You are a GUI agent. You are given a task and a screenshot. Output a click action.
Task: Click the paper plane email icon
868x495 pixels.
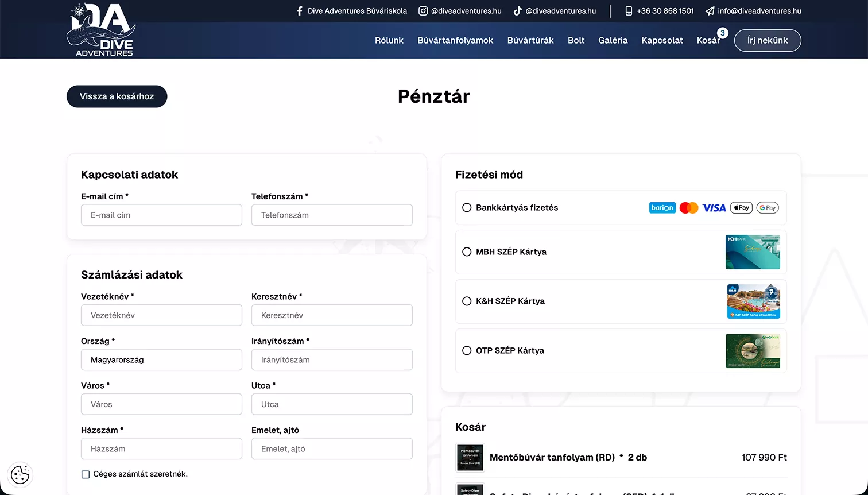click(x=710, y=11)
